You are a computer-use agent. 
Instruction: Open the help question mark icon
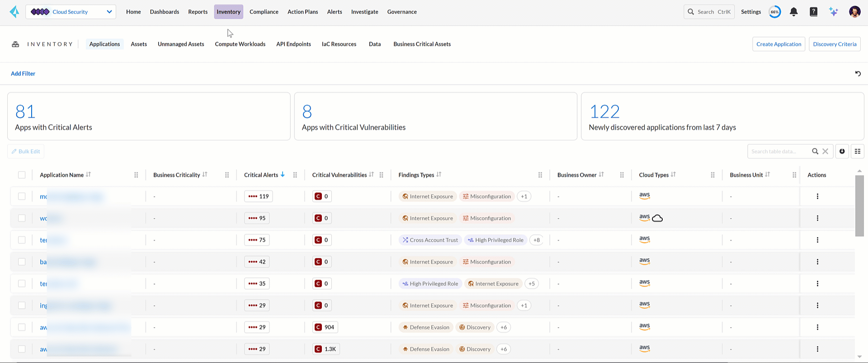click(813, 12)
